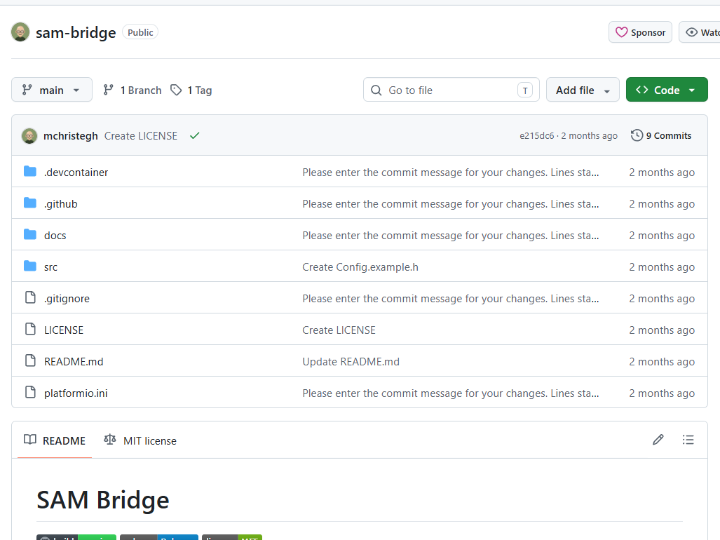Focus the Go to file search field

(451, 90)
